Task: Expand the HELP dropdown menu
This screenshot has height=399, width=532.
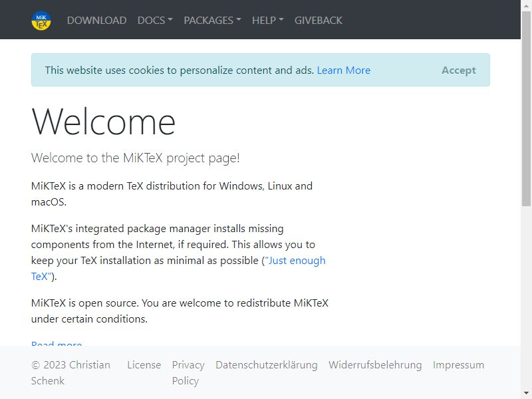Action: click(268, 21)
